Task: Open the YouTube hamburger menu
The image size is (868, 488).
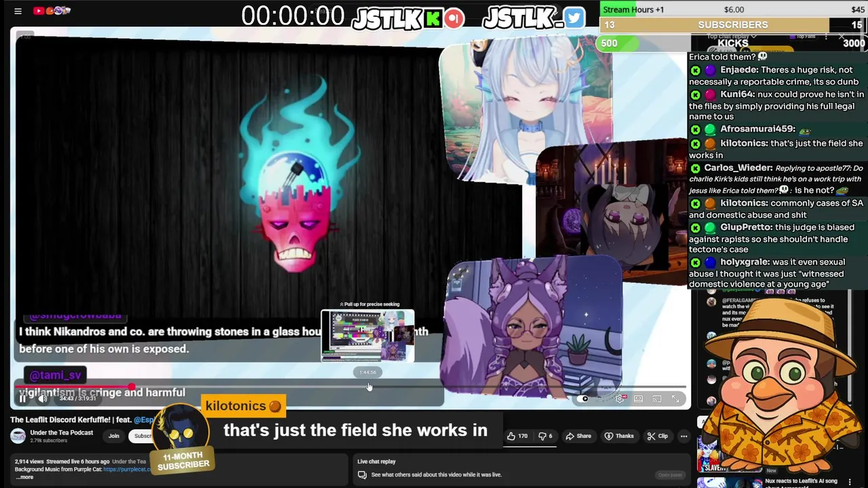Action: tap(18, 11)
